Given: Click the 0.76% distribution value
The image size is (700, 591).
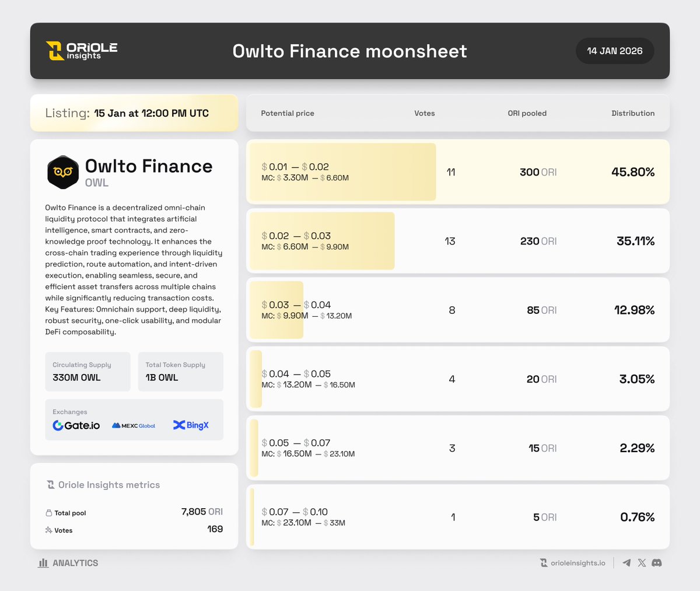Looking at the screenshot, I should pyautogui.click(x=638, y=517).
